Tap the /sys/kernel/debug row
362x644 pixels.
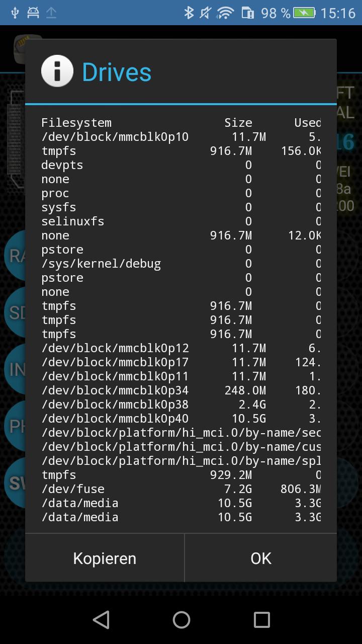101,264
